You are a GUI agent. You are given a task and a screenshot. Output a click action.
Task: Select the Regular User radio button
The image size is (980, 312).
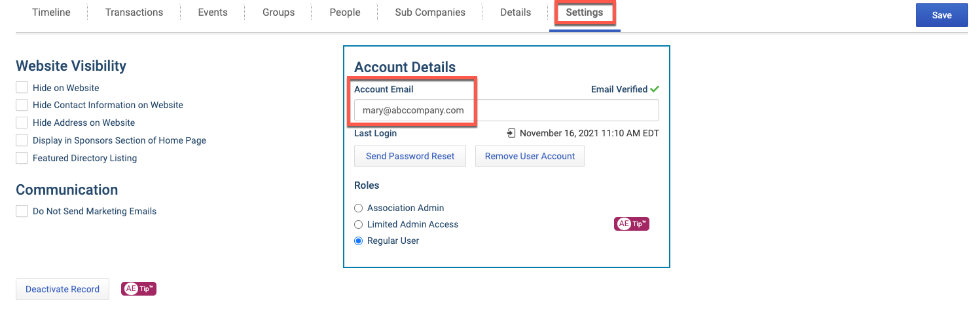(358, 241)
